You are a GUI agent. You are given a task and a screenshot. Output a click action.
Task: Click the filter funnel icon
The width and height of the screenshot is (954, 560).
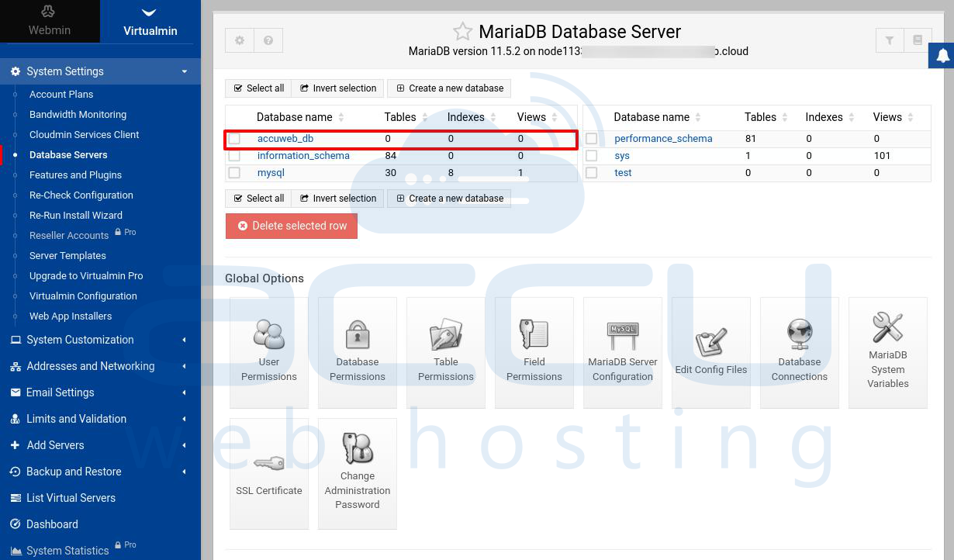point(890,40)
